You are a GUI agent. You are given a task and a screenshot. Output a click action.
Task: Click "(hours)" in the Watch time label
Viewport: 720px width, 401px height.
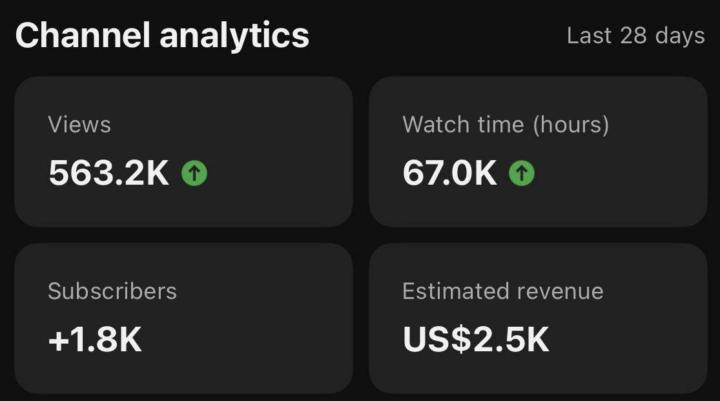coord(570,125)
